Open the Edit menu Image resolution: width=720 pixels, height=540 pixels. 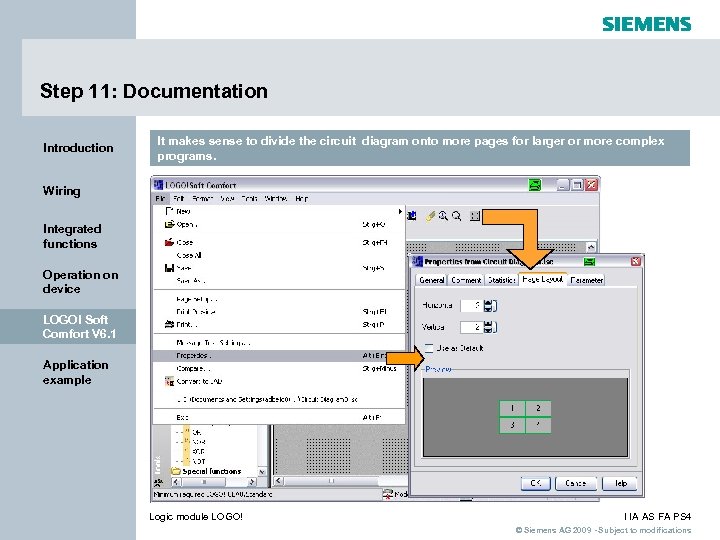point(179,198)
